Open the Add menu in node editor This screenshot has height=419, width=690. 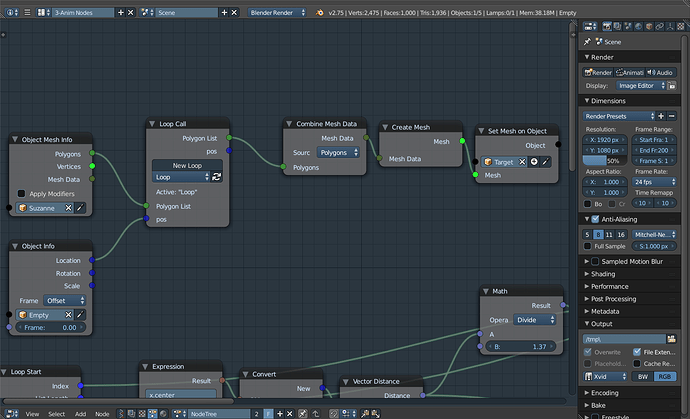(81, 414)
